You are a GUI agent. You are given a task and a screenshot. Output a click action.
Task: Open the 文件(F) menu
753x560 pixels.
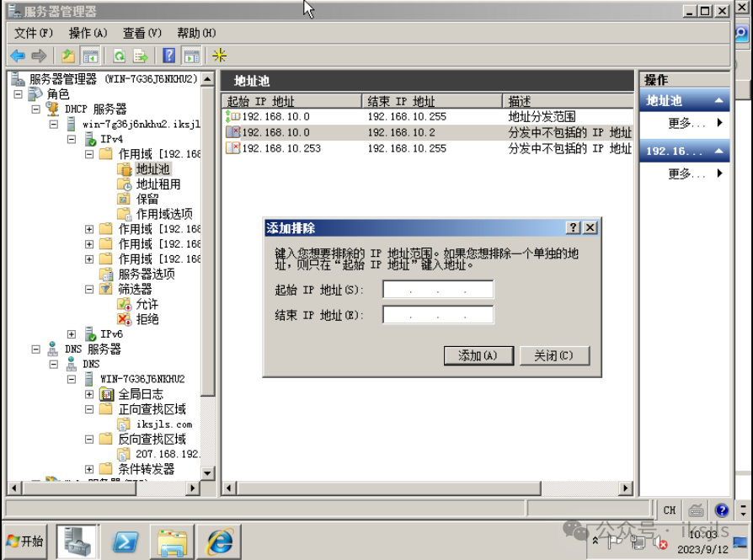[33, 33]
